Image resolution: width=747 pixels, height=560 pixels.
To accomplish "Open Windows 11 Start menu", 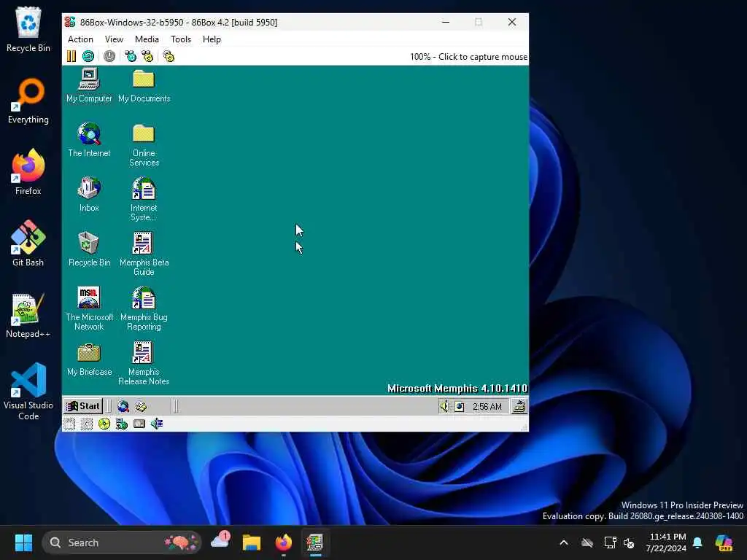I will 23,542.
